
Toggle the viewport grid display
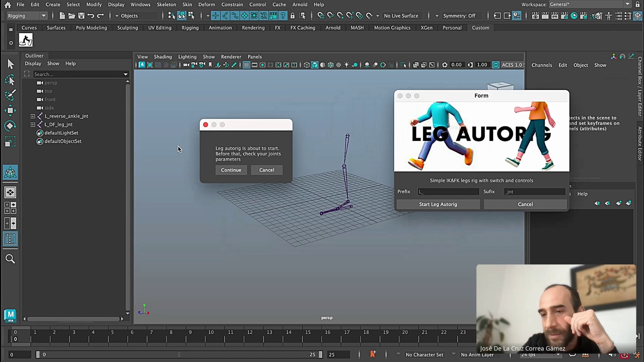[247, 65]
